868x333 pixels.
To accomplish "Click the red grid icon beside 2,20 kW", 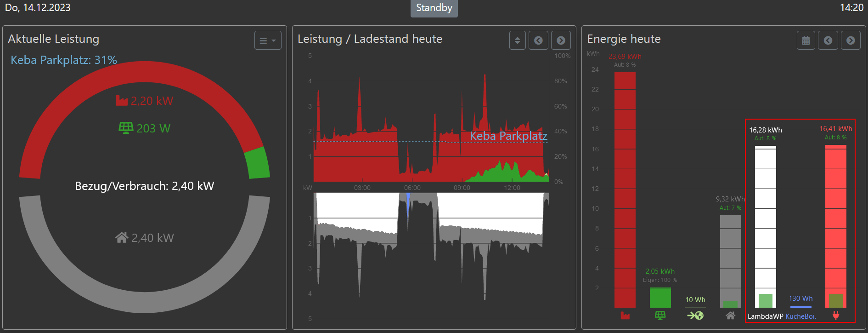I will coord(122,101).
